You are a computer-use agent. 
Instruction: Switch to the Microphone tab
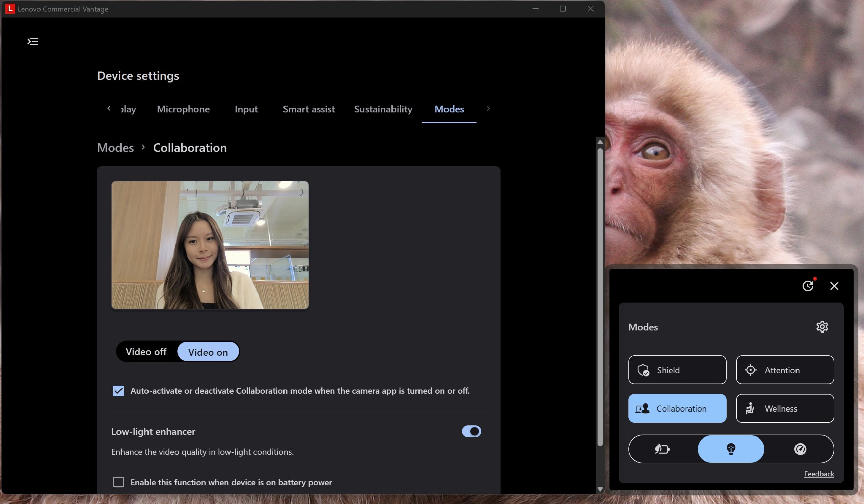click(183, 109)
